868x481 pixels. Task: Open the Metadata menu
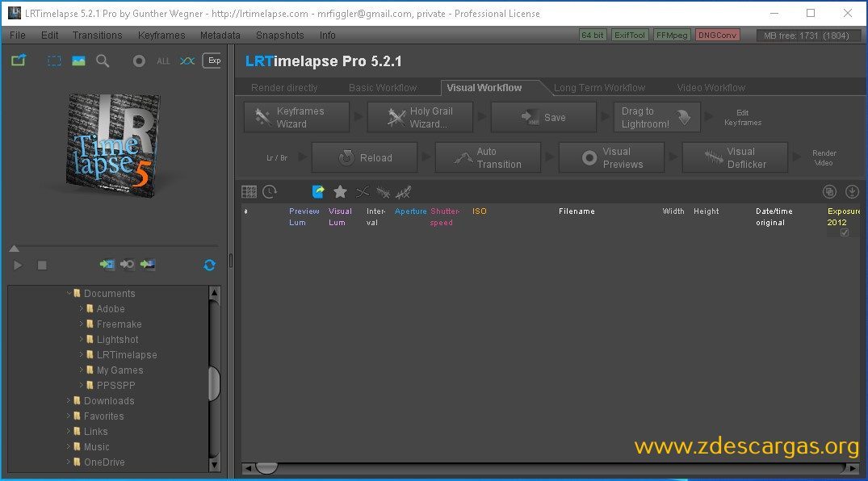click(x=220, y=35)
